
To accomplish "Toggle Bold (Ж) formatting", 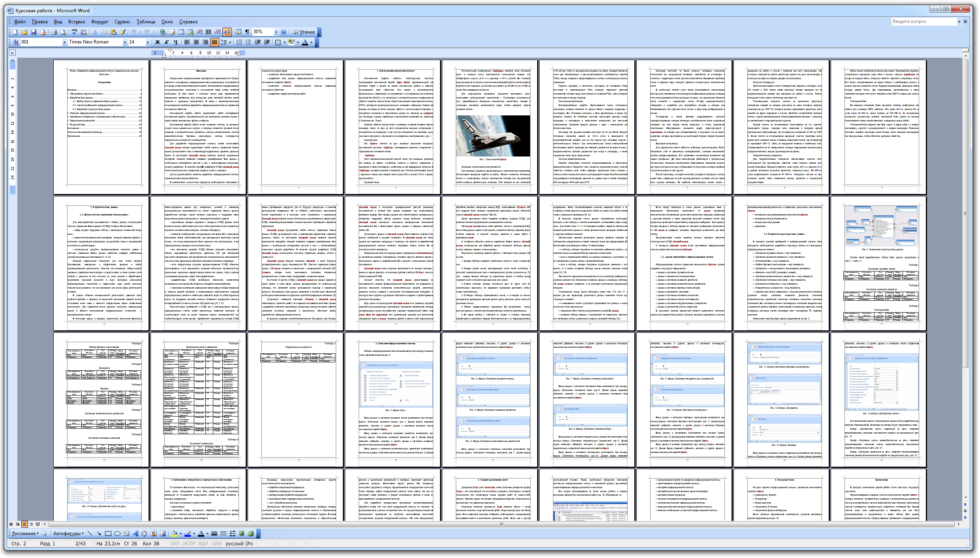I will [158, 42].
